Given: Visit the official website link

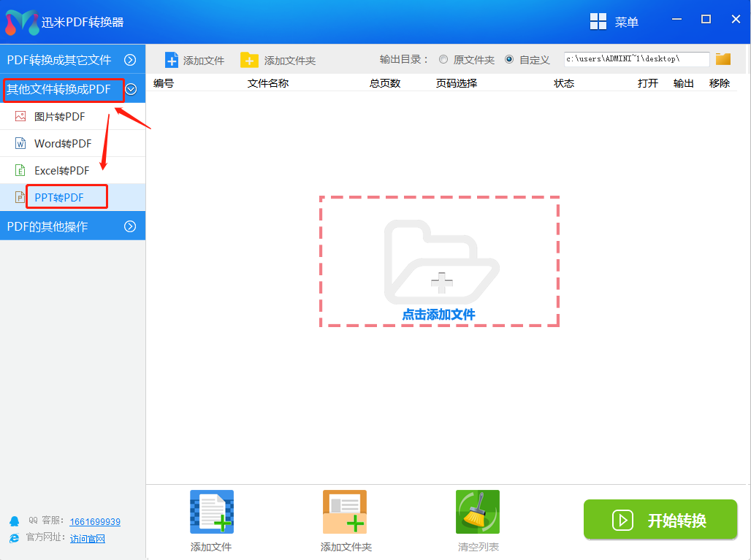Looking at the screenshot, I should (88, 538).
